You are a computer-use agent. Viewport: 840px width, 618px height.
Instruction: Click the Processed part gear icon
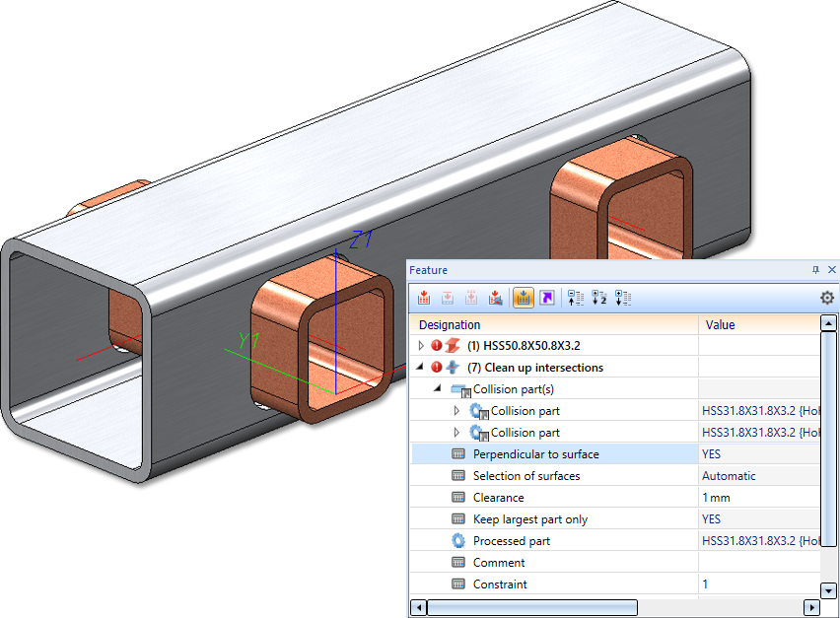[x=458, y=541]
